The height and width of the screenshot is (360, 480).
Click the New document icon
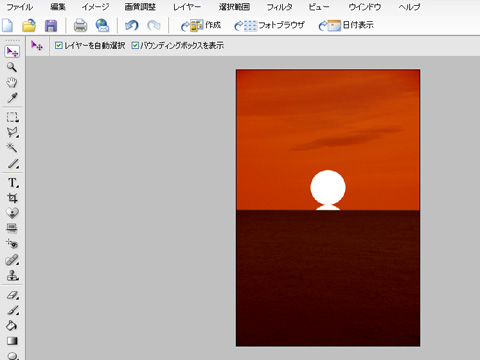(x=8, y=25)
